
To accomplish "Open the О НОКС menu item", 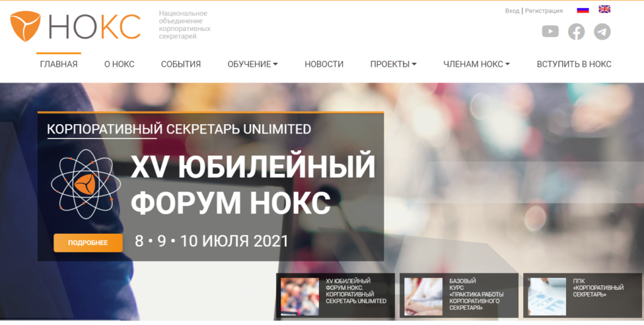I will click(x=119, y=64).
